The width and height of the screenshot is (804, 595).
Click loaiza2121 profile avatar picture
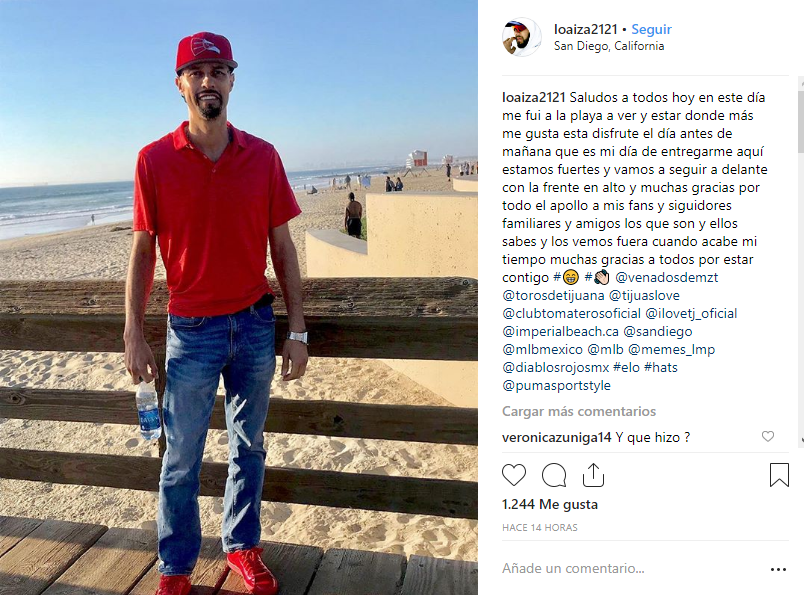point(521,37)
